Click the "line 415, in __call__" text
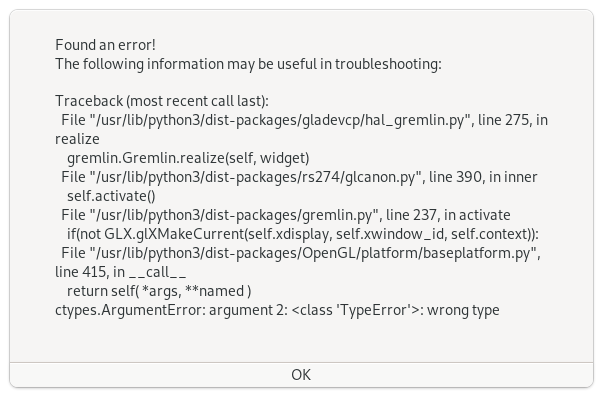 point(121,272)
